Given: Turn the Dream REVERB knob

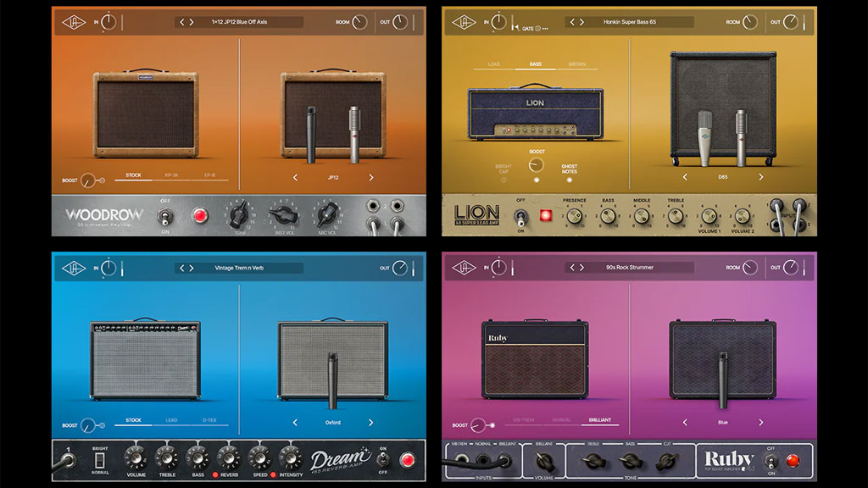Looking at the screenshot, I should (229, 457).
